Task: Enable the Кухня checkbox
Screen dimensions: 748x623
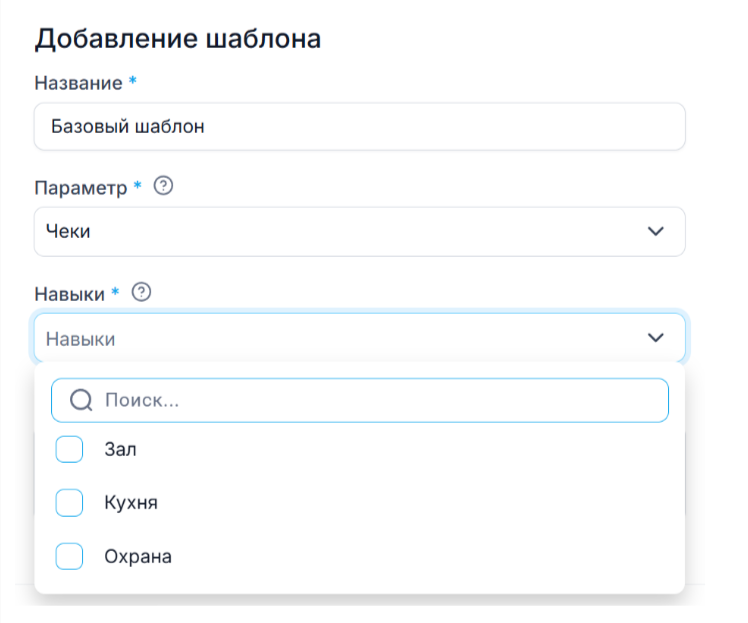Action: [69, 503]
